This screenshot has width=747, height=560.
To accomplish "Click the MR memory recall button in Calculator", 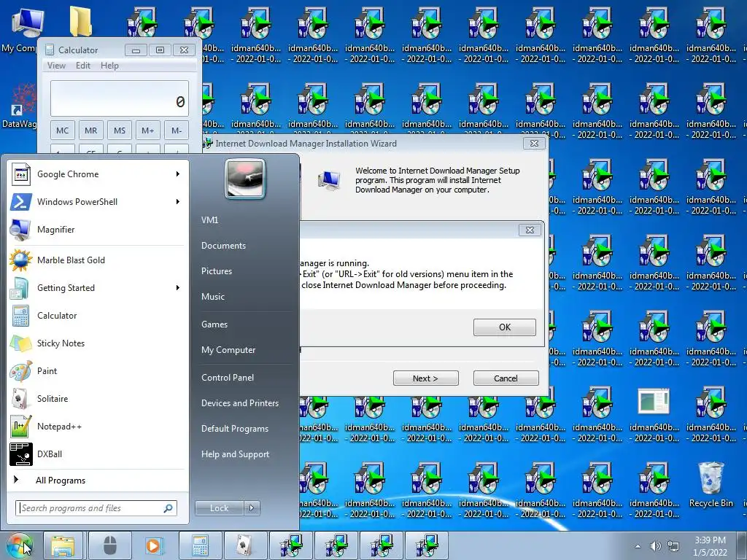I will (90, 131).
